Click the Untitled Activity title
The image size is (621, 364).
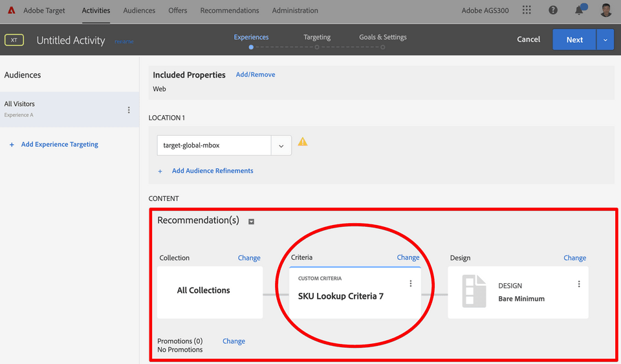[71, 40]
